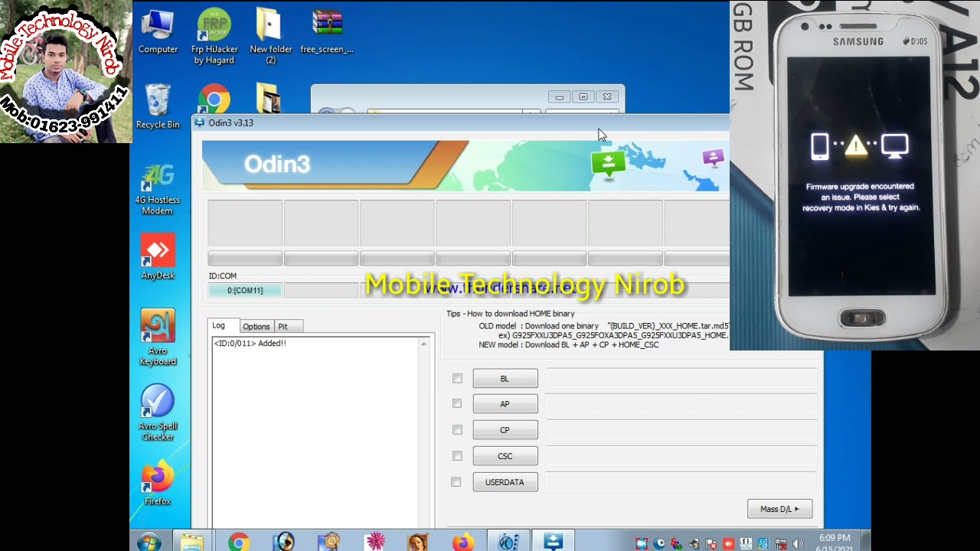Launch Firefox from the desktop
Viewport: 980px width, 551px height.
tap(158, 483)
